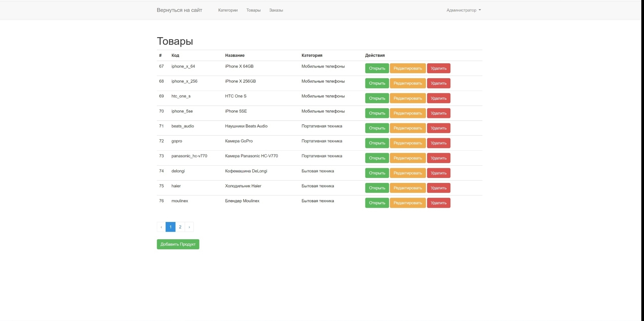Open the Заказы navbar link
This screenshot has height=321, width=644.
point(276,10)
